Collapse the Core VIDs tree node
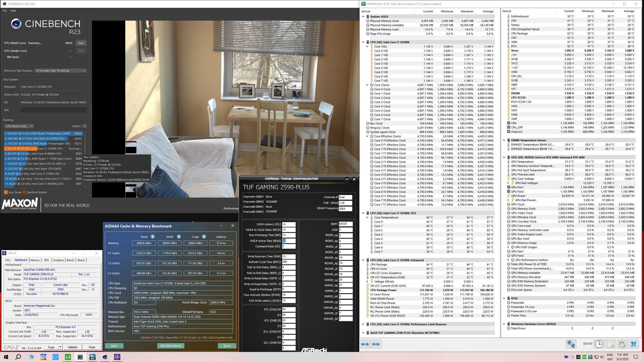 (367, 46)
